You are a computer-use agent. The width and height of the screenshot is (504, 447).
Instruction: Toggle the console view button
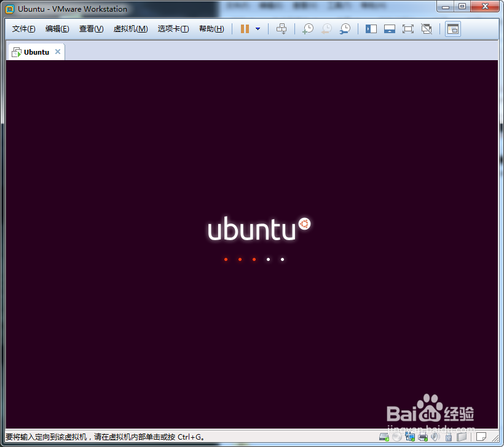452,29
